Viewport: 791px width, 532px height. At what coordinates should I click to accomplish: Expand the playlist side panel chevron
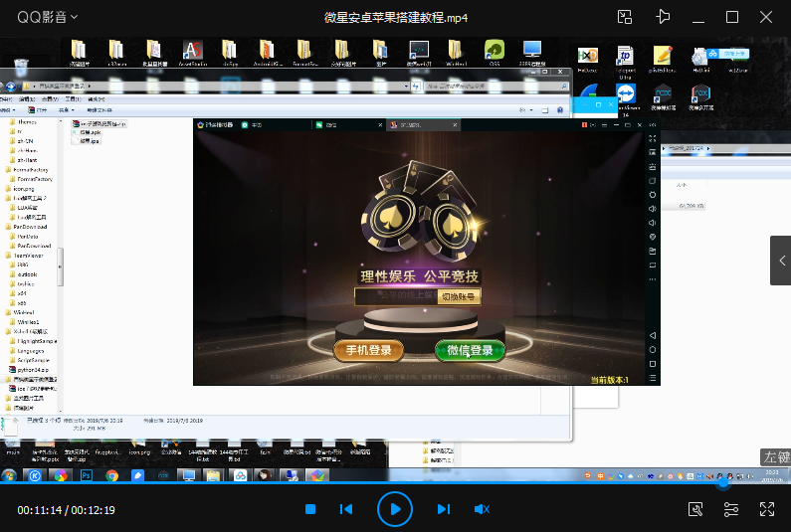coord(780,261)
